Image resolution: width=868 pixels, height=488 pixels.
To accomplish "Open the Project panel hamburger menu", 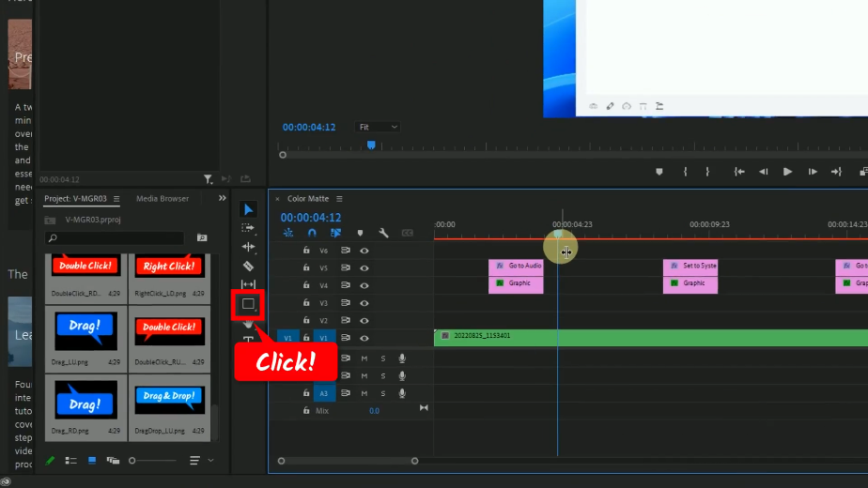I will pyautogui.click(x=116, y=199).
